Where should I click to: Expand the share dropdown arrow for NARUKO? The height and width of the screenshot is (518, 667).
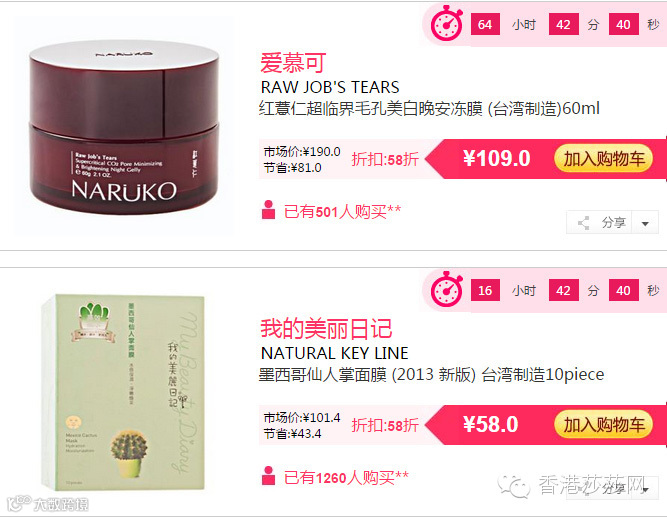click(645, 223)
